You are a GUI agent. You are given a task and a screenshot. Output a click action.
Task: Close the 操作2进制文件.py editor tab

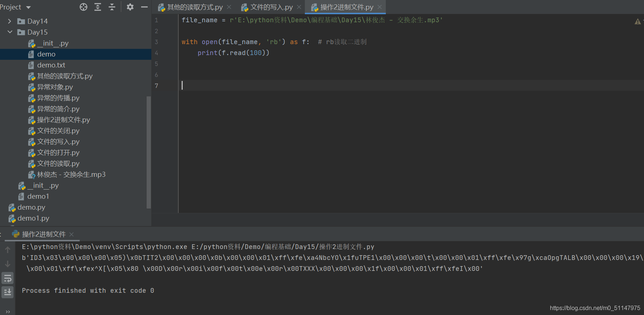click(x=380, y=7)
